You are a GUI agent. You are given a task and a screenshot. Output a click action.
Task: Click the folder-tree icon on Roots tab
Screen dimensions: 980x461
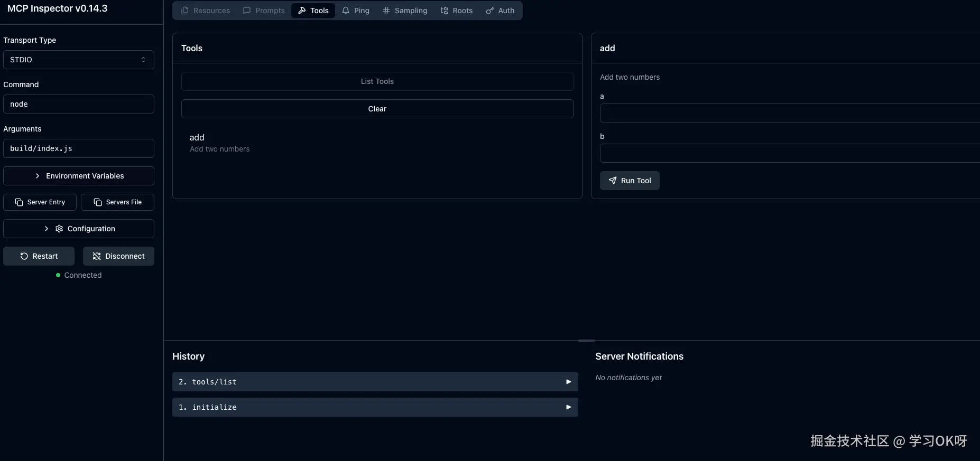point(445,11)
